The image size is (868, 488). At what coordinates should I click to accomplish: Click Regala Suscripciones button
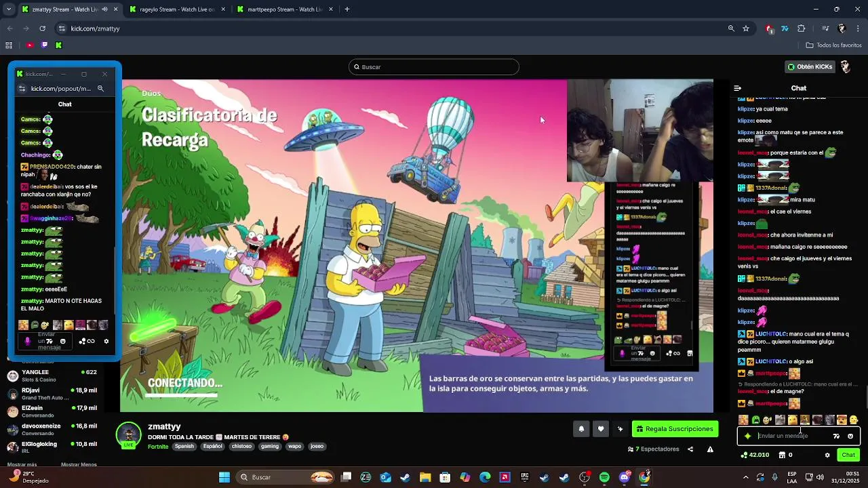tap(675, 428)
